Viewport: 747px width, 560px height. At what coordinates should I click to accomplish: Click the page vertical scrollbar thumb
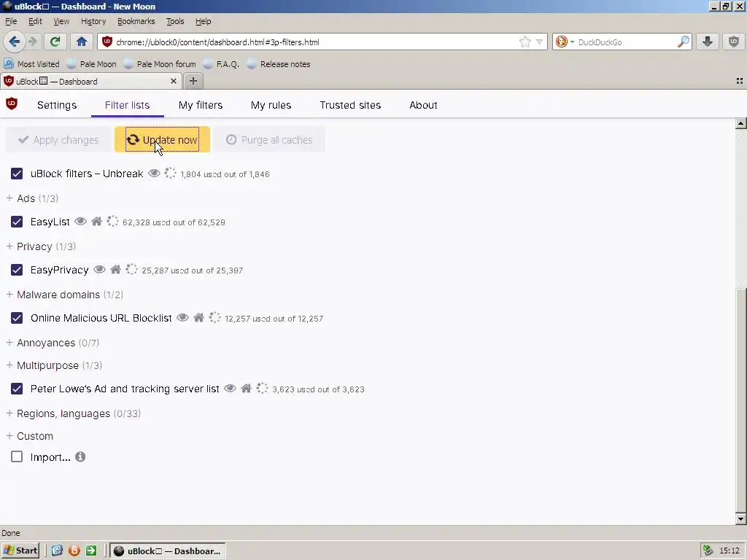click(740, 399)
